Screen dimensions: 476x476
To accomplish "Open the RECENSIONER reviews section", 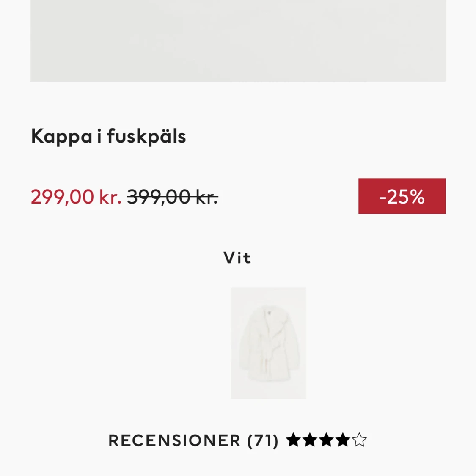I will pos(238,440).
